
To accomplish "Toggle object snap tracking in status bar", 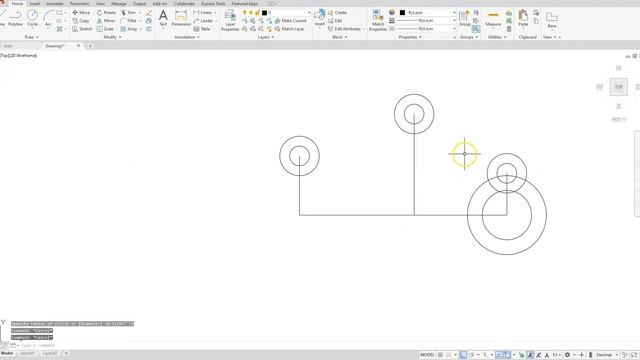I will tap(499, 355).
